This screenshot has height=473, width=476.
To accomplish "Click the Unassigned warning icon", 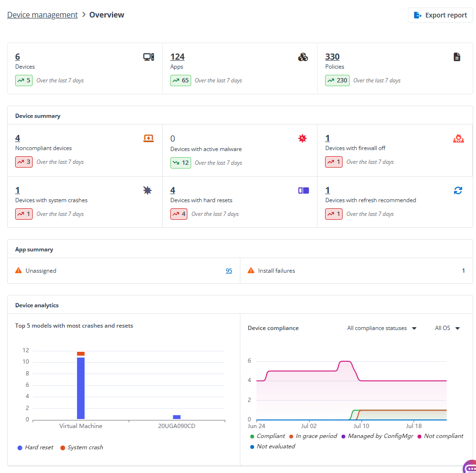I will pos(18,270).
